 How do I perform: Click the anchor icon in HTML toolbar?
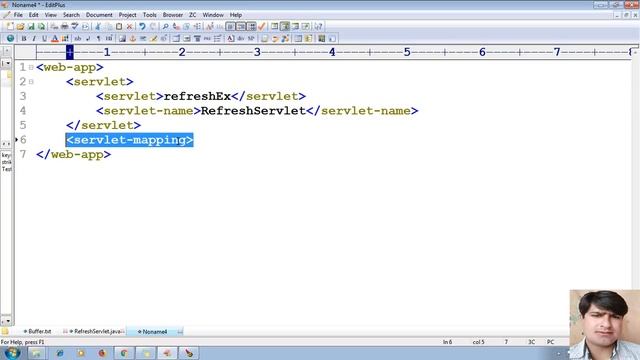tap(133, 38)
